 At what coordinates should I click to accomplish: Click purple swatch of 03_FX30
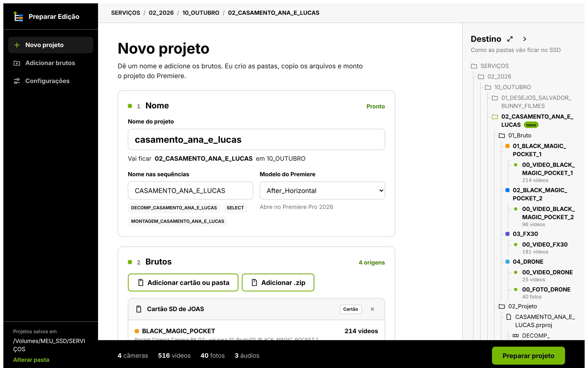508,234
